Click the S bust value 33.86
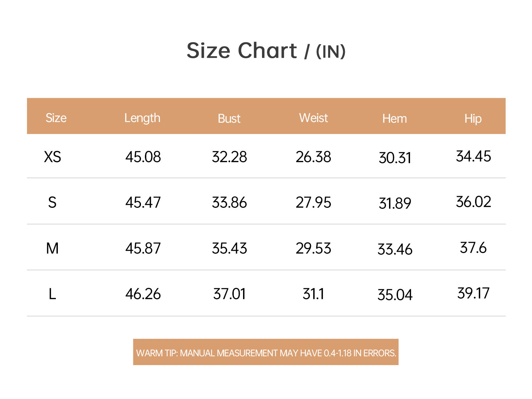The image size is (532, 399). click(x=229, y=202)
